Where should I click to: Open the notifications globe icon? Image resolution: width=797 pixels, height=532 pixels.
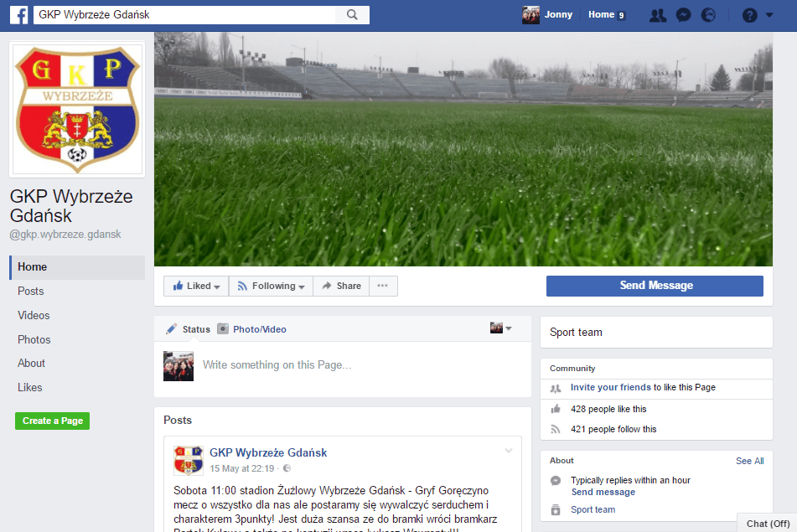coord(708,15)
